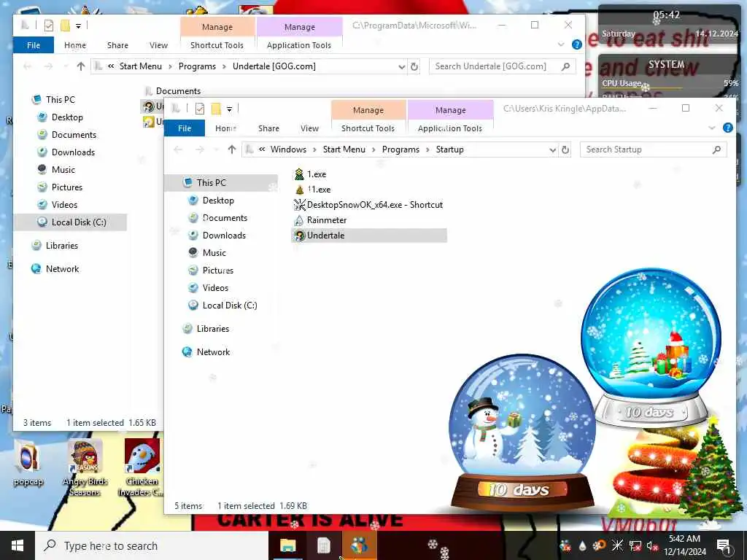The image size is (747, 560).
Task: Open Quick Access Toolbar dropdown in Startup window
Action: (x=229, y=109)
